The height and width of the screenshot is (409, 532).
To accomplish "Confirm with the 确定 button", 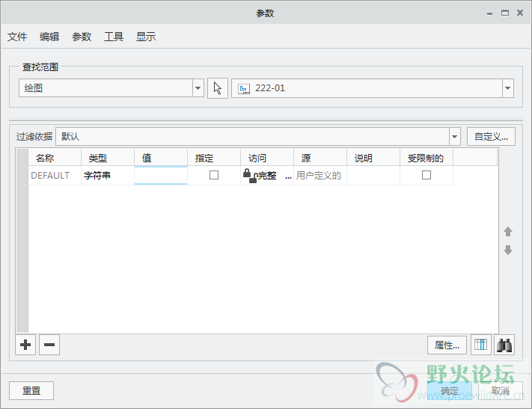I will (450, 391).
